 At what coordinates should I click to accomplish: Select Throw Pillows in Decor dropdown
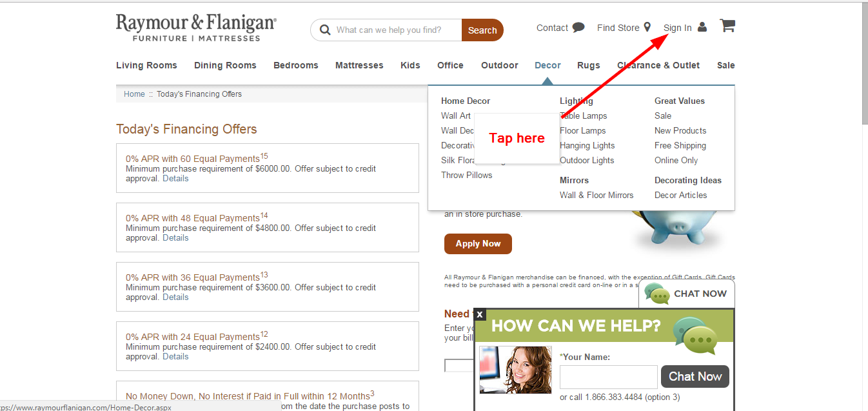pyautogui.click(x=467, y=175)
